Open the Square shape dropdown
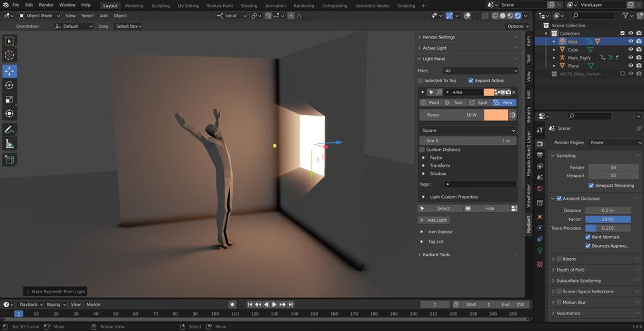 [468, 130]
